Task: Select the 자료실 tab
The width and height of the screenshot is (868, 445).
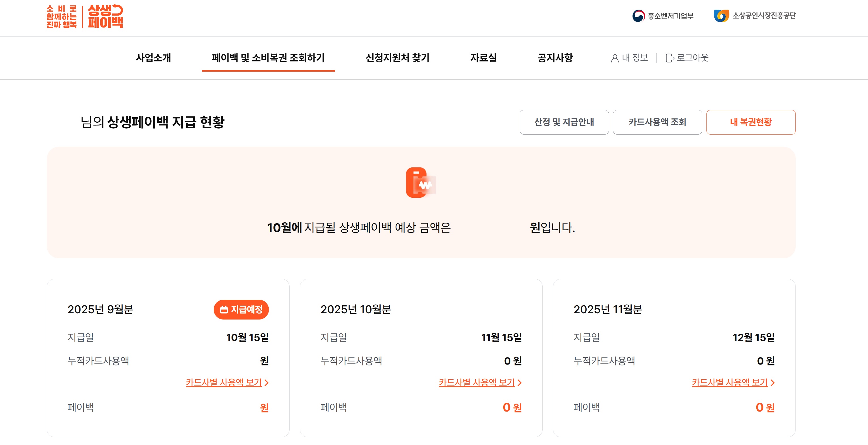Action: [x=484, y=58]
